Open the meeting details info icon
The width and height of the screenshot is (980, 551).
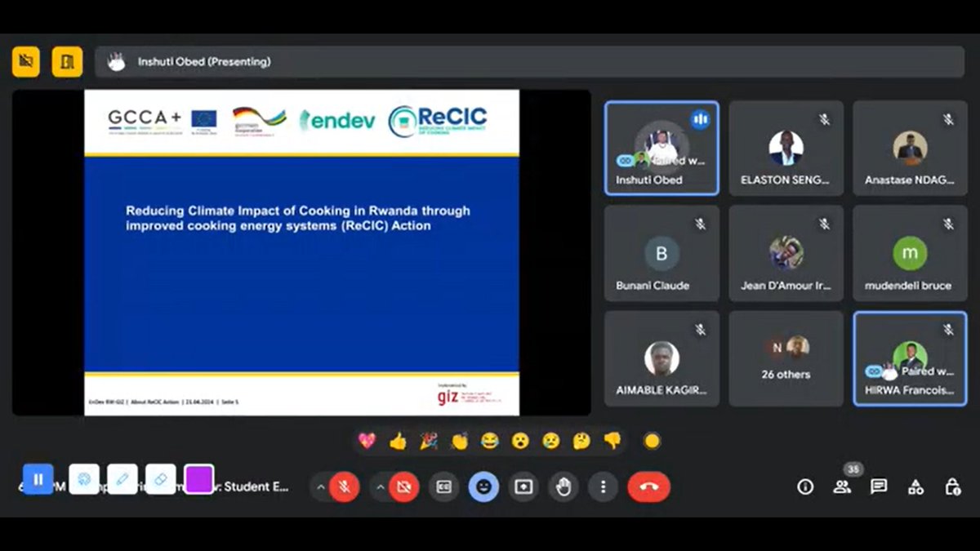coord(805,487)
